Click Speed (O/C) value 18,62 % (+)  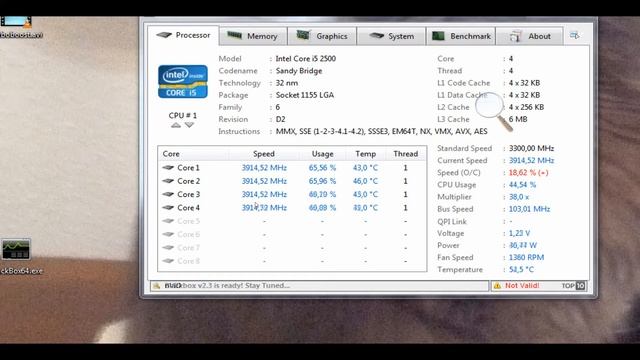point(529,173)
